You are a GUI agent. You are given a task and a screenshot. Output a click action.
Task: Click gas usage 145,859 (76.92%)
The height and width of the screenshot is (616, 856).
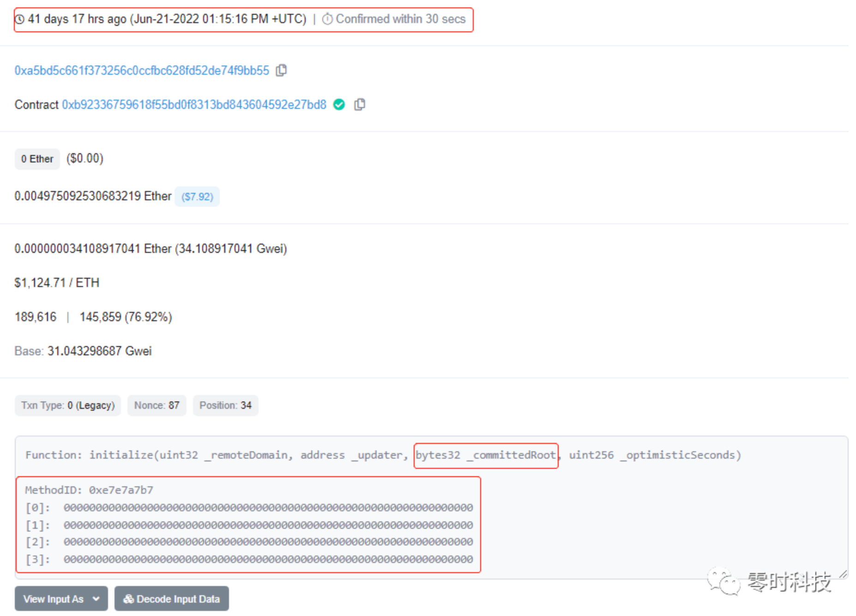tap(126, 317)
